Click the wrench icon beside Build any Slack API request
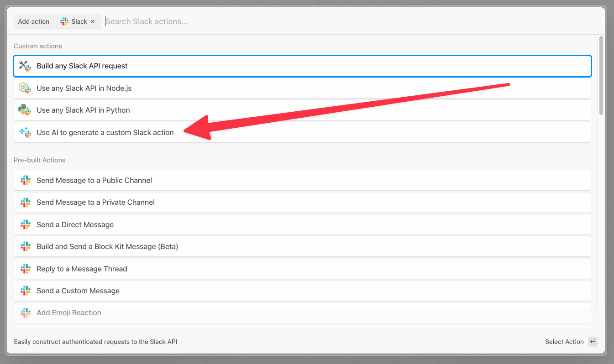 pos(25,66)
